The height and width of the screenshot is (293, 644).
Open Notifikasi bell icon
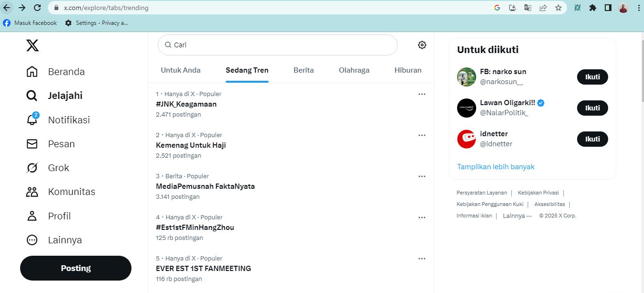click(32, 120)
